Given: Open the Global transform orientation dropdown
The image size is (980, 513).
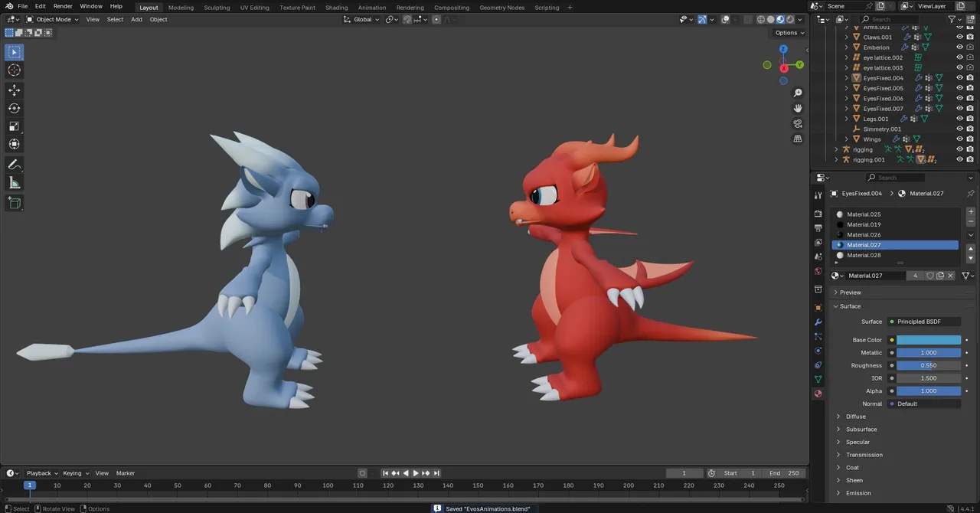Looking at the screenshot, I should click(x=361, y=19).
